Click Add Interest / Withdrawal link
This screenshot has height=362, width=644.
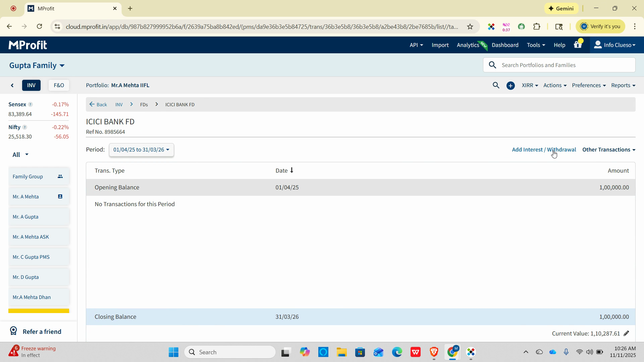click(543, 150)
